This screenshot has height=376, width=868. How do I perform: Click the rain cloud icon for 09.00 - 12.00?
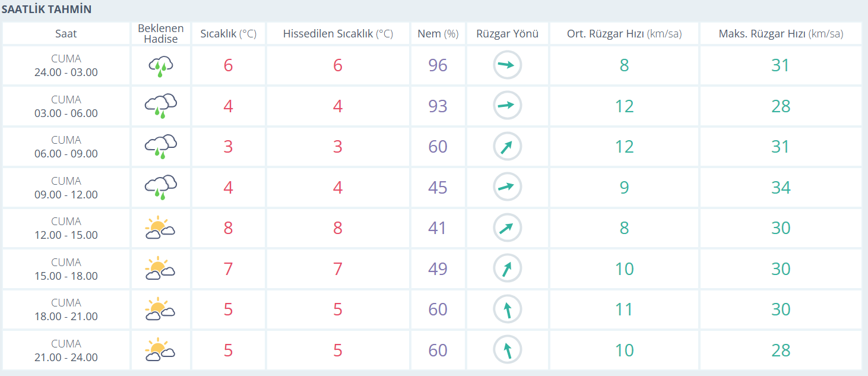pyautogui.click(x=160, y=188)
